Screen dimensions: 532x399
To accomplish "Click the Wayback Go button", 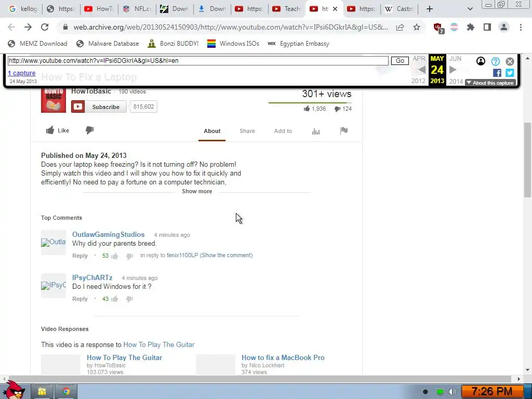I will click(400, 61).
